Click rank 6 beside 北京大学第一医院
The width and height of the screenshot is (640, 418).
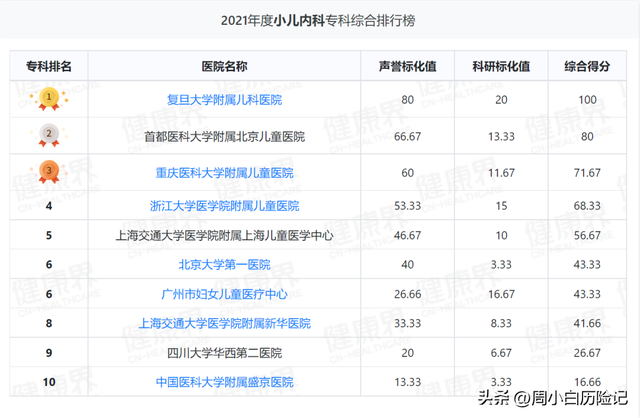point(49,265)
